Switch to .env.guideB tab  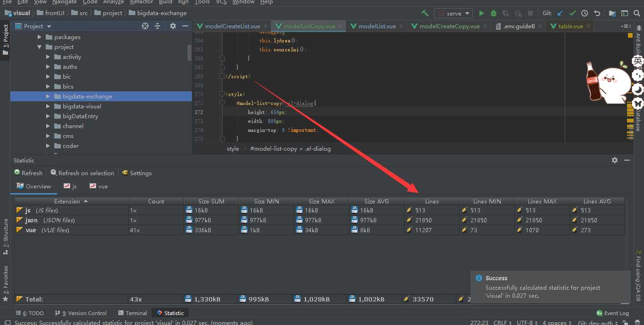coord(519,26)
